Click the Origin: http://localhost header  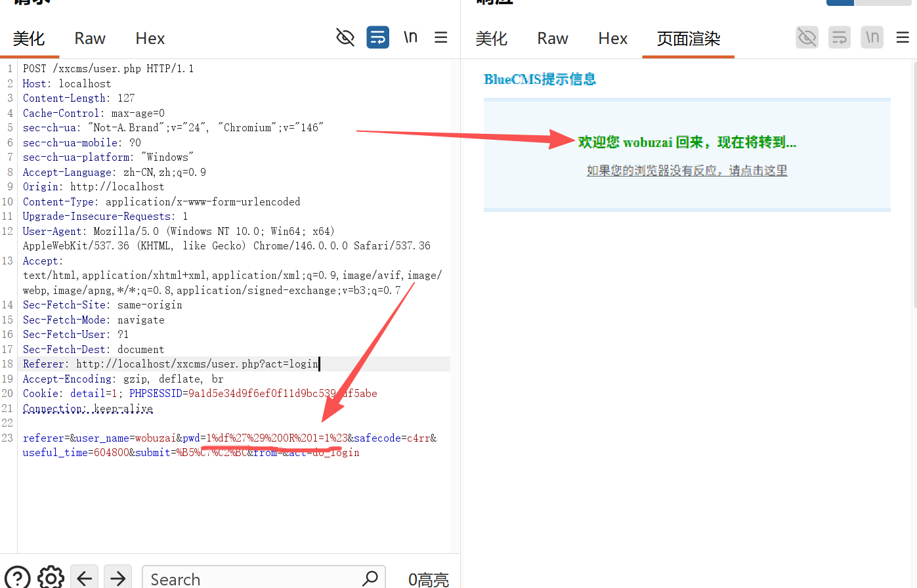coord(94,187)
